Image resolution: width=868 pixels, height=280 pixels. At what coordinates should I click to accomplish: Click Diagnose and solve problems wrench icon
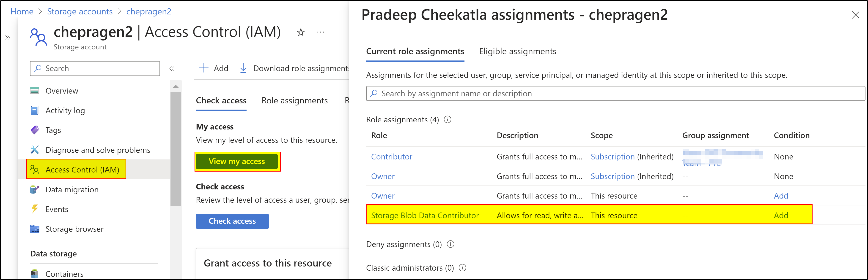click(x=35, y=150)
